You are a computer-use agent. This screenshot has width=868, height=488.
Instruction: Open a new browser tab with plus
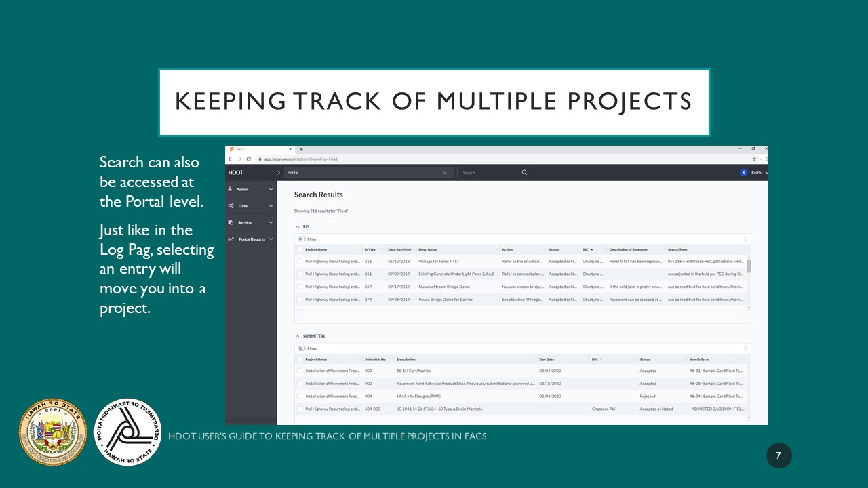[x=301, y=149]
